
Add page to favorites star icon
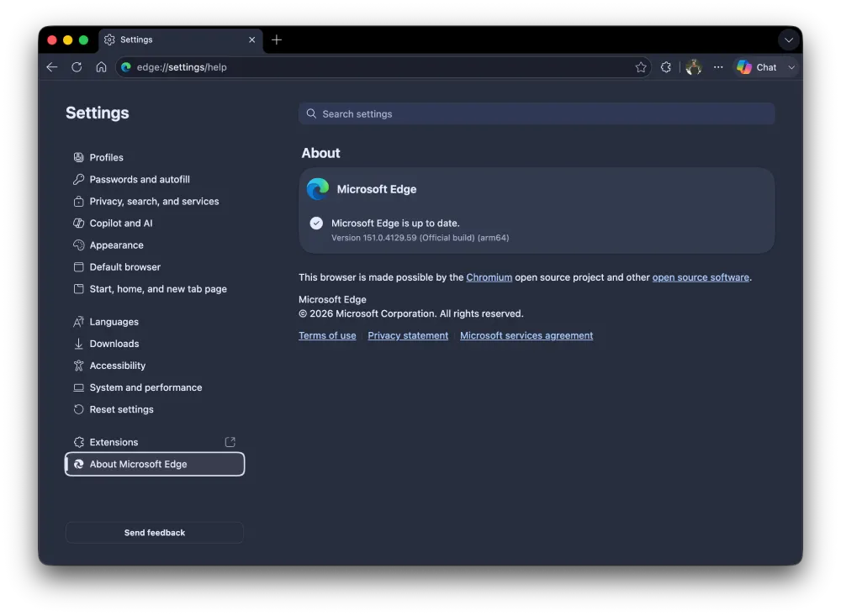[640, 67]
